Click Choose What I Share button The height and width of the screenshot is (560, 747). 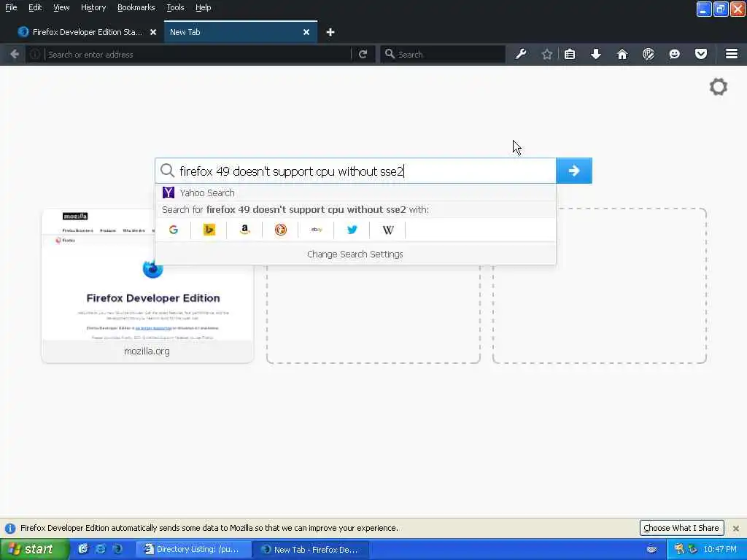pyautogui.click(x=681, y=528)
